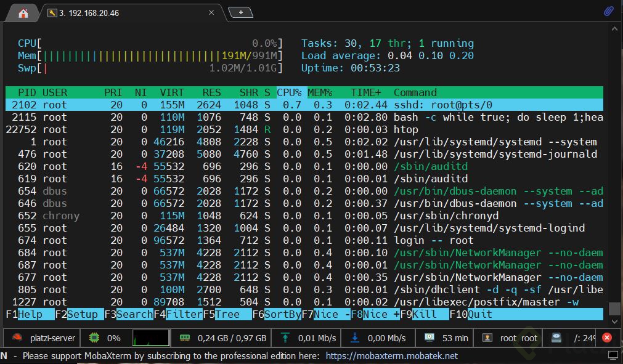Viewport: 623px width, 364px height.
Task: Click the Swp meter bar in htop
Action: click(150, 68)
